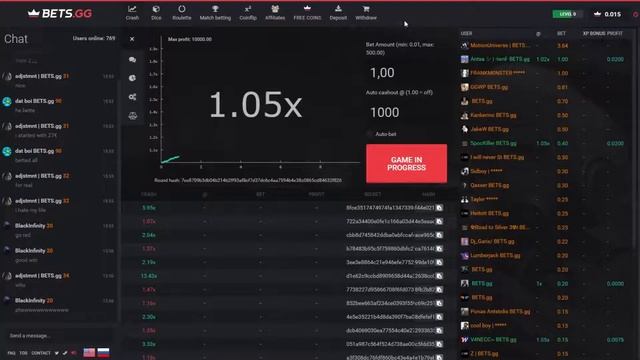Screen dimensions: 640x360
Task: Close the chat sidebar with X icon
Action: click(132, 39)
